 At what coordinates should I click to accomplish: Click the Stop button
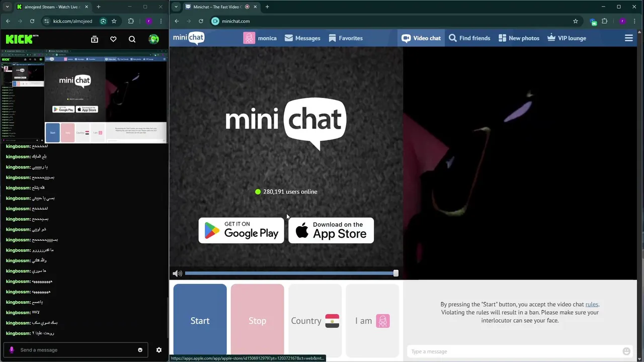(x=258, y=321)
